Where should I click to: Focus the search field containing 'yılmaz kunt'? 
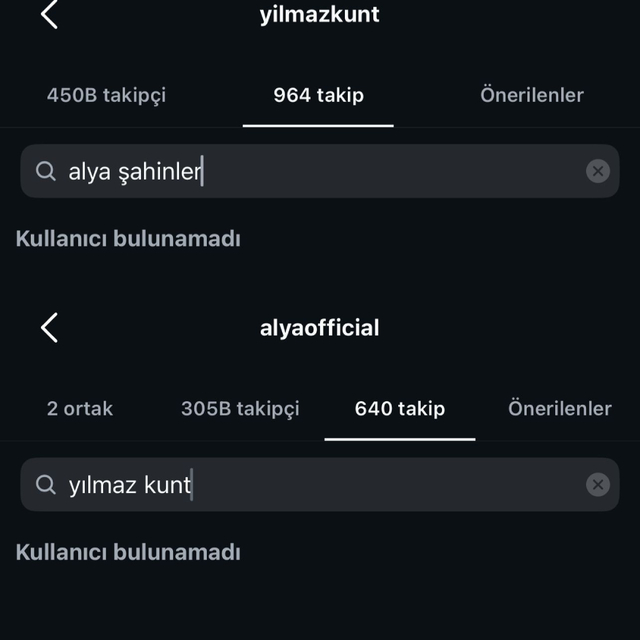[x=320, y=485]
